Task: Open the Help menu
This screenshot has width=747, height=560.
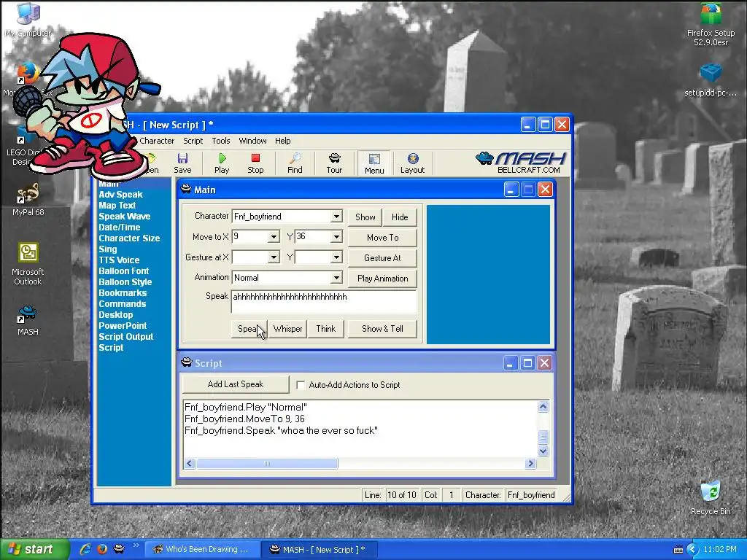Action: coord(282,141)
